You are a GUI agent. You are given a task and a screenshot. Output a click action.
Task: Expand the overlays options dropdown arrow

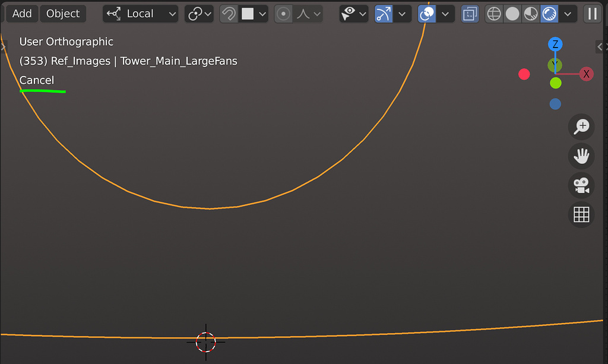pyautogui.click(x=445, y=14)
